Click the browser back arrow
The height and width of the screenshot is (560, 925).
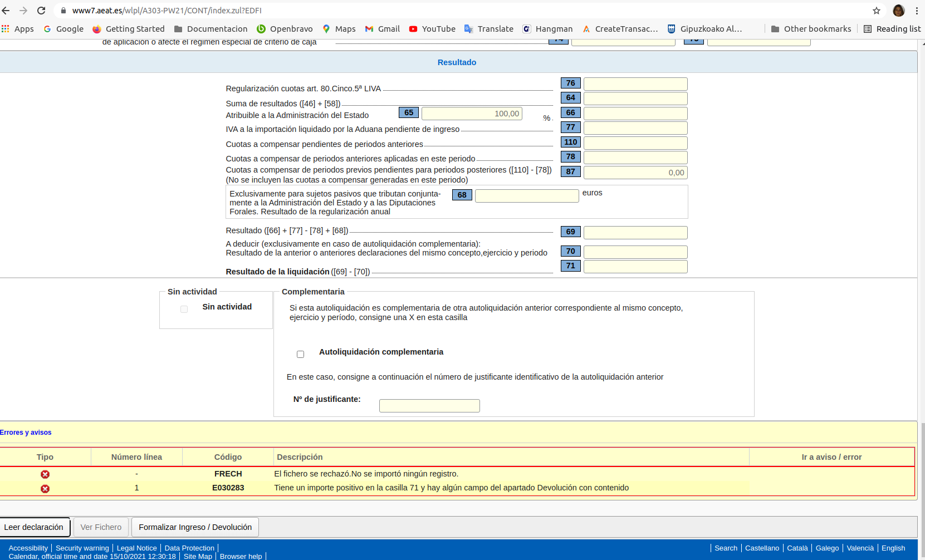pyautogui.click(x=6, y=11)
